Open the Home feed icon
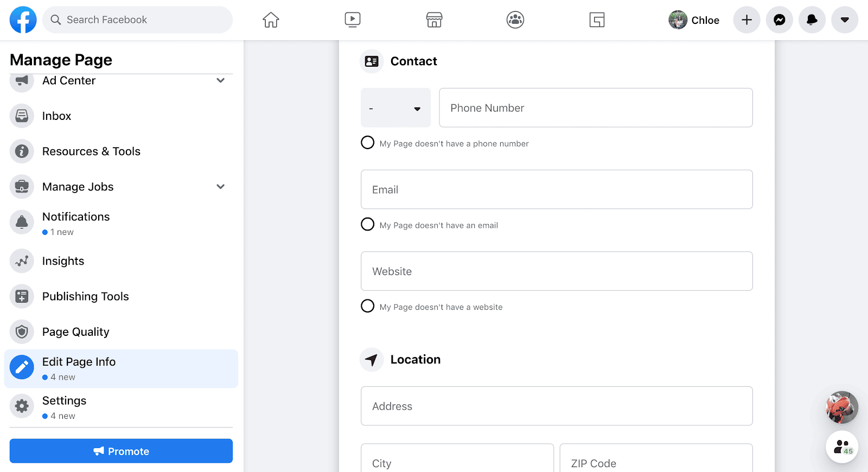The height and width of the screenshot is (472, 868). tap(271, 20)
